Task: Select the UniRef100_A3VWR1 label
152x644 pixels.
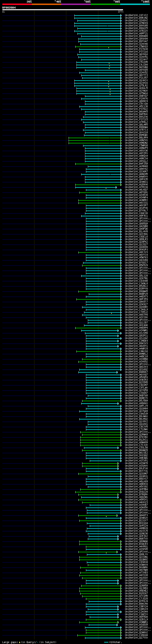Action: pos(137,331)
